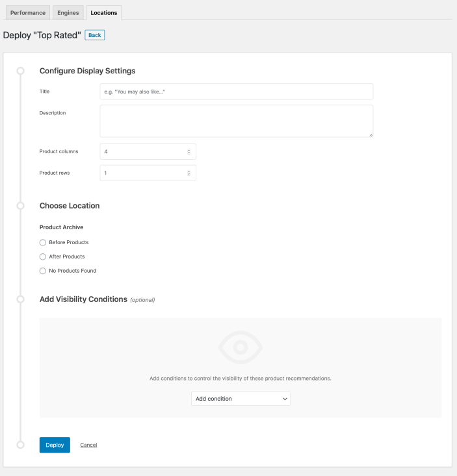The image size is (457, 476).
Task: Open the Add condition dropdown
Action: [x=241, y=399]
